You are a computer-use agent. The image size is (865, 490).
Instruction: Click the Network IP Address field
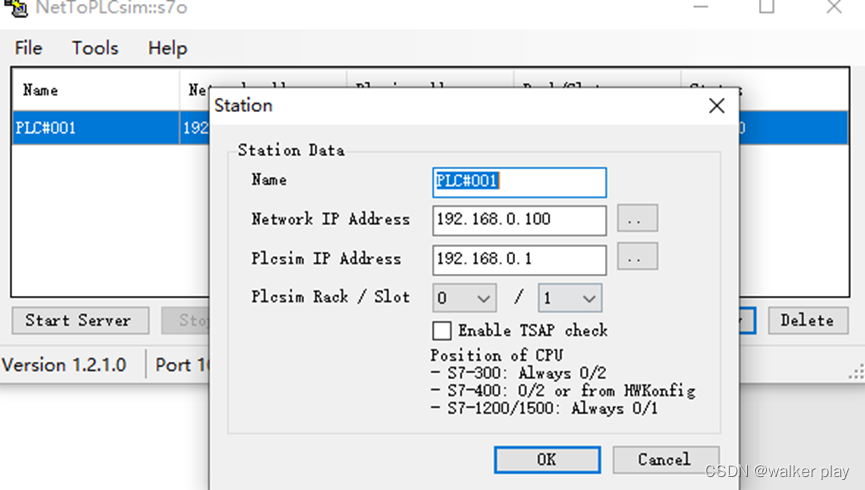520,220
